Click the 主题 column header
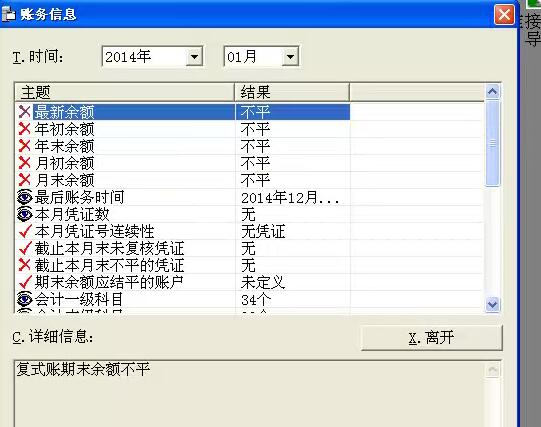Image resolution: width=541 pixels, height=427 pixels. click(124, 92)
